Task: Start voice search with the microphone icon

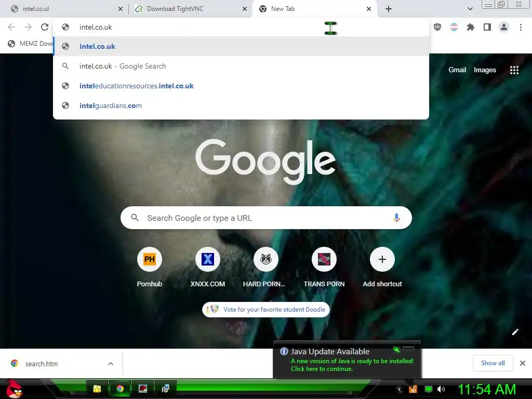Action: tap(396, 218)
